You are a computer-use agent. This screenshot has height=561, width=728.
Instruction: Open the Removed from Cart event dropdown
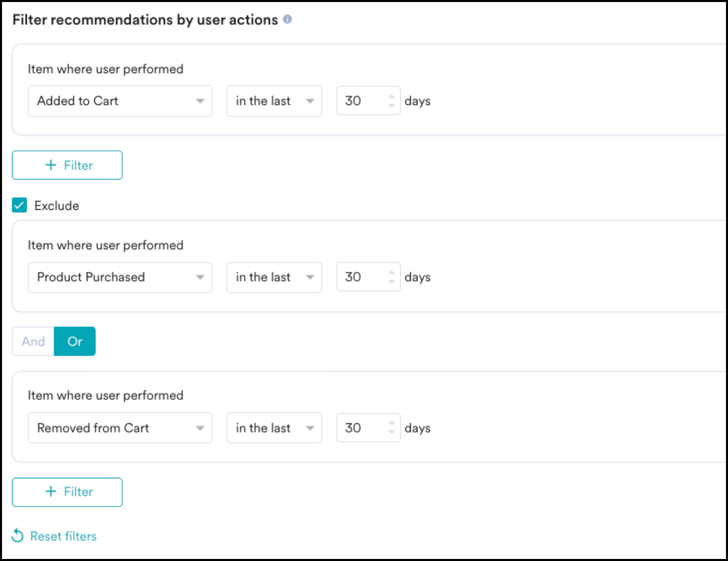[120, 428]
